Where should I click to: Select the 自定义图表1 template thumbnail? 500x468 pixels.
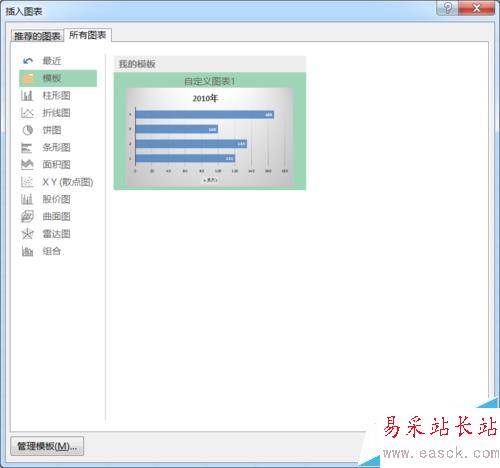pos(210,131)
